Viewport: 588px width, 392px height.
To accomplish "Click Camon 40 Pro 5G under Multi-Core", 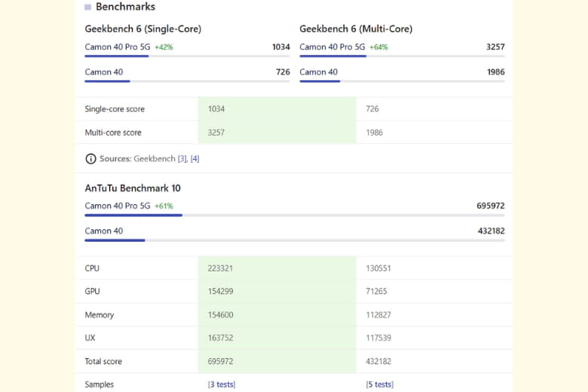I will click(332, 47).
